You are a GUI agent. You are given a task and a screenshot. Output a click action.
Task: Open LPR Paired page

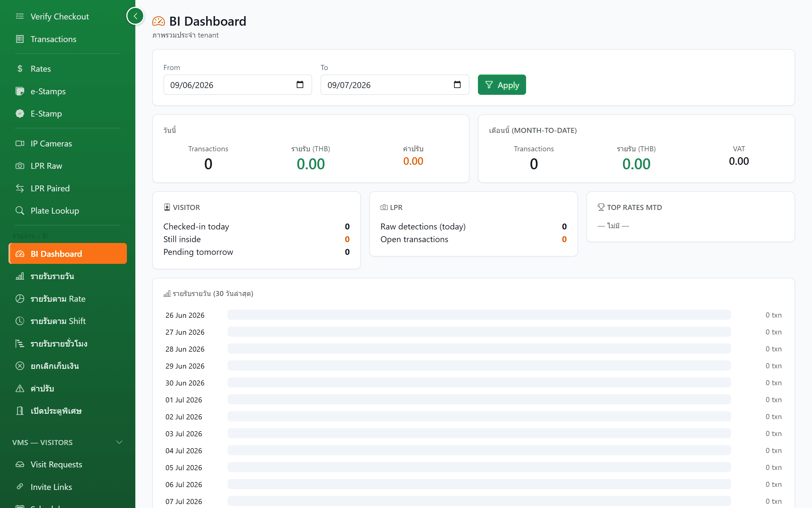[68, 188]
